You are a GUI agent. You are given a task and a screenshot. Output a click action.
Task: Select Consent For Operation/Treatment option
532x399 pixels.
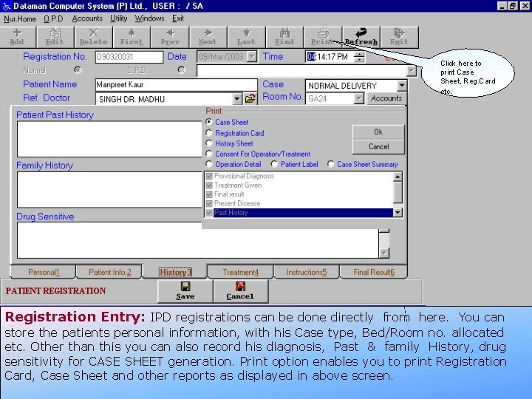coord(209,154)
